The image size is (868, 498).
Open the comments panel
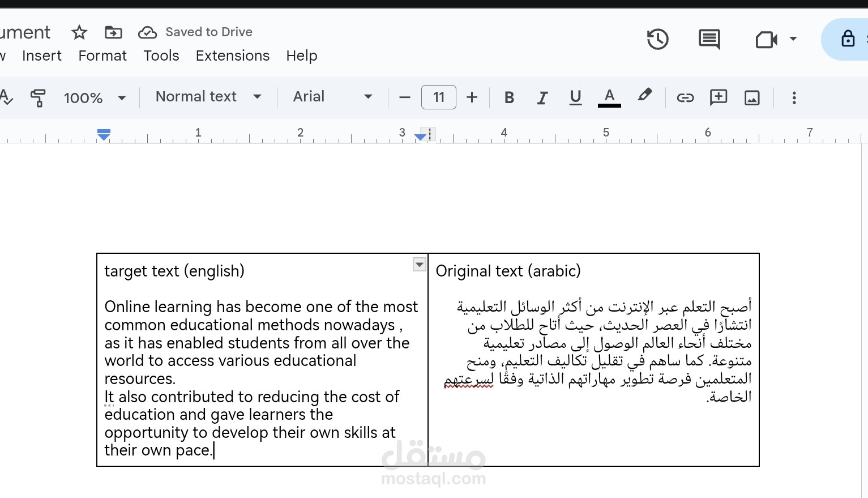pos(708,40)
